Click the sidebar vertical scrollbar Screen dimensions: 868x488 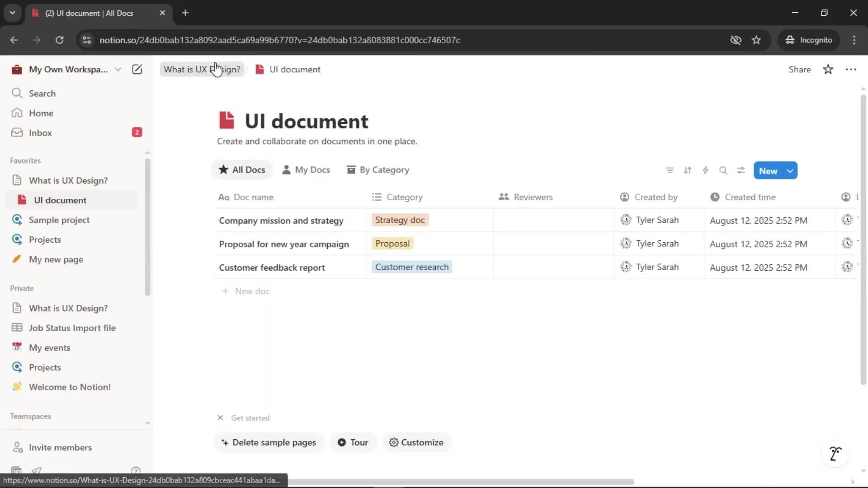coord(147,226)
